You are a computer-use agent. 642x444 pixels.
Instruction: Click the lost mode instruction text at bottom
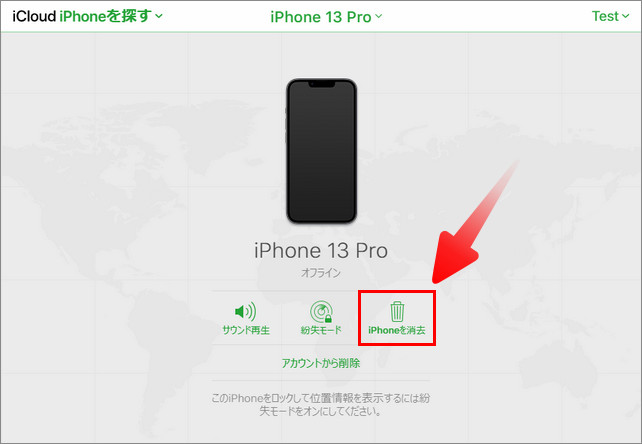(321, 404)
